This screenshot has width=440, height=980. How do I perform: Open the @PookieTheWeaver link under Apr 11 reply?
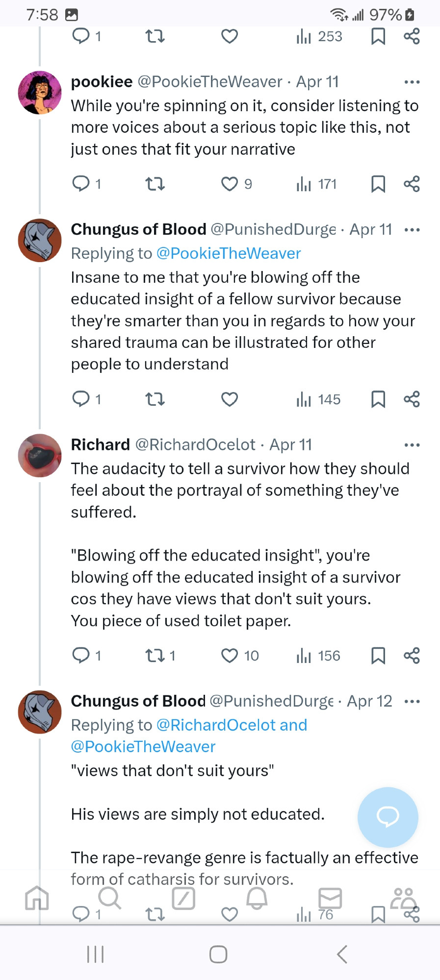228,253
